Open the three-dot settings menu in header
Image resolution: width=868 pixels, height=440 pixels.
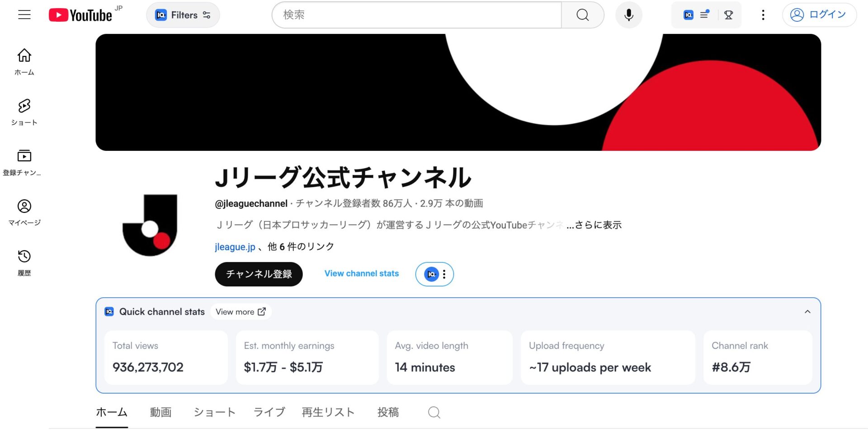[x=763, y=15]
